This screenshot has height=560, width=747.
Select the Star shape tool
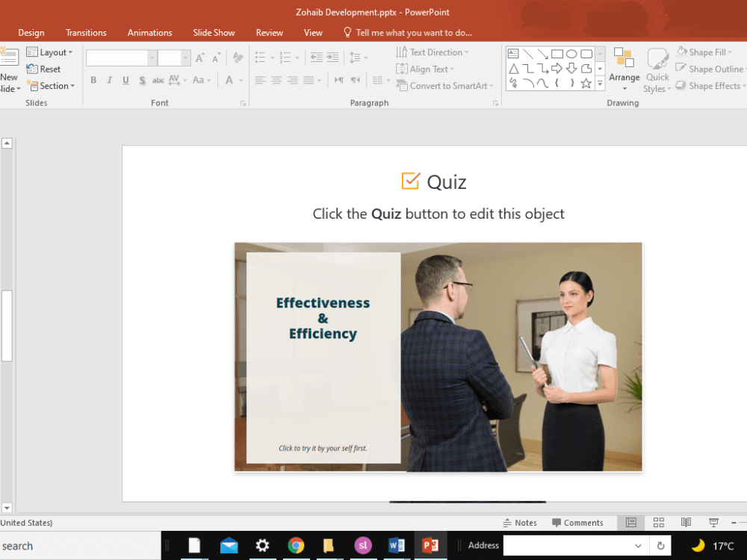586,83
